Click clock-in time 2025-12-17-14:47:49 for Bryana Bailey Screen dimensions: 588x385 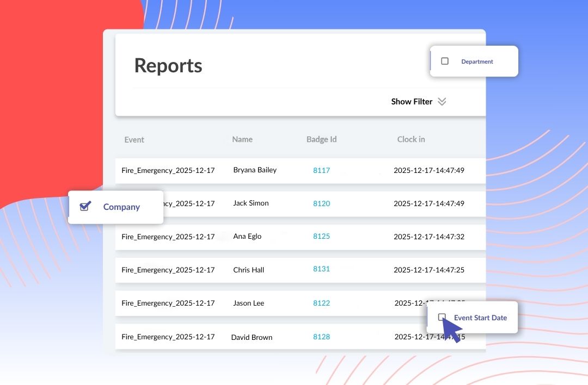point(429,170)
